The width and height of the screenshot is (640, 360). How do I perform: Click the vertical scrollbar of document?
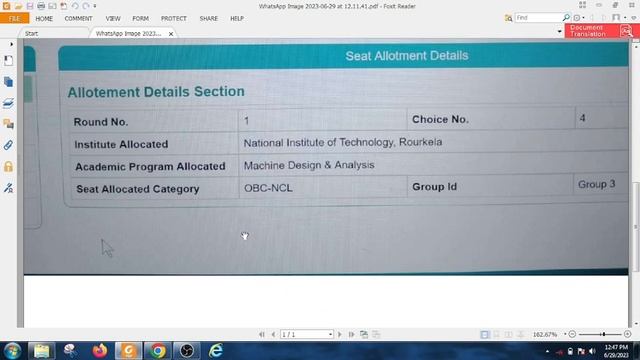(636, 227)
